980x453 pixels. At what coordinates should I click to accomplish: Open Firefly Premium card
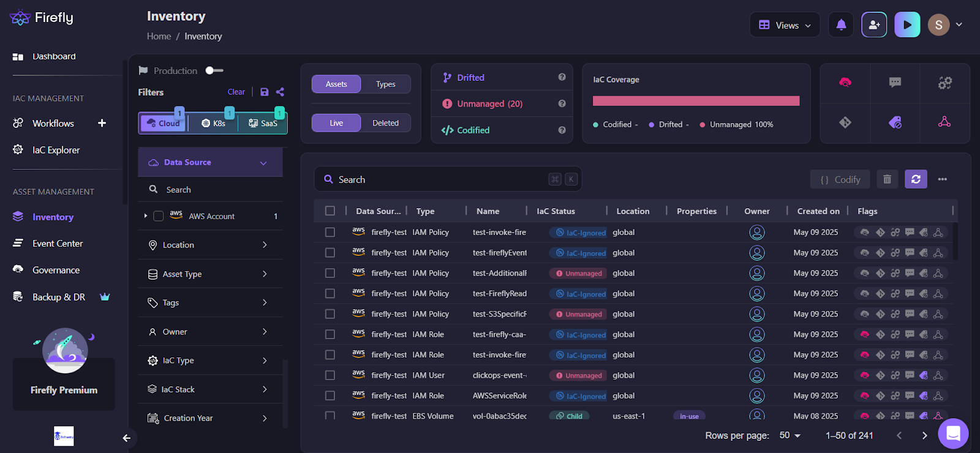pyautogui.click(x=64, y=384)
